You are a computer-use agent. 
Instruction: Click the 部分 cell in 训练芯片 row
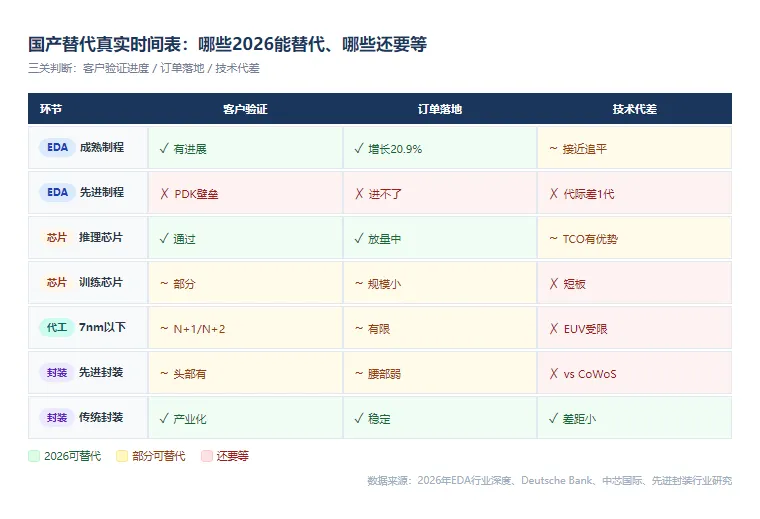tap(245, 283)
